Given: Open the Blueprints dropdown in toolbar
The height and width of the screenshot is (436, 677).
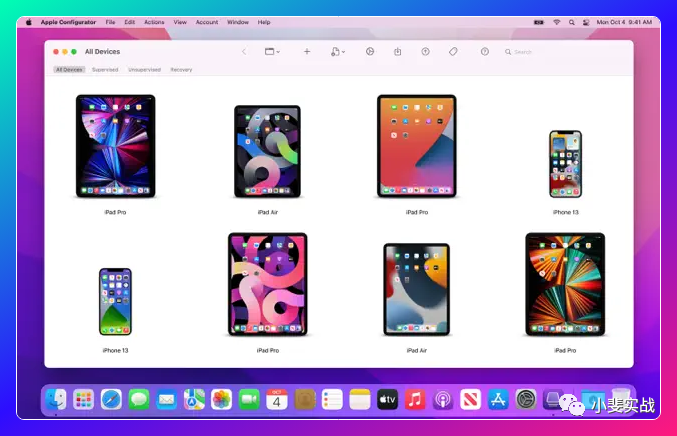Looking at the screenshot, I should 338,51.
